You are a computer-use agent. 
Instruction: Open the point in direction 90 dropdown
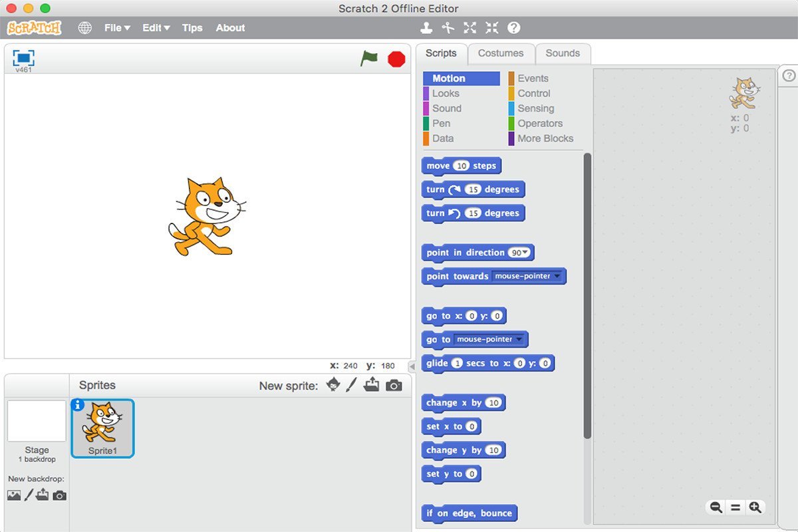525,253
